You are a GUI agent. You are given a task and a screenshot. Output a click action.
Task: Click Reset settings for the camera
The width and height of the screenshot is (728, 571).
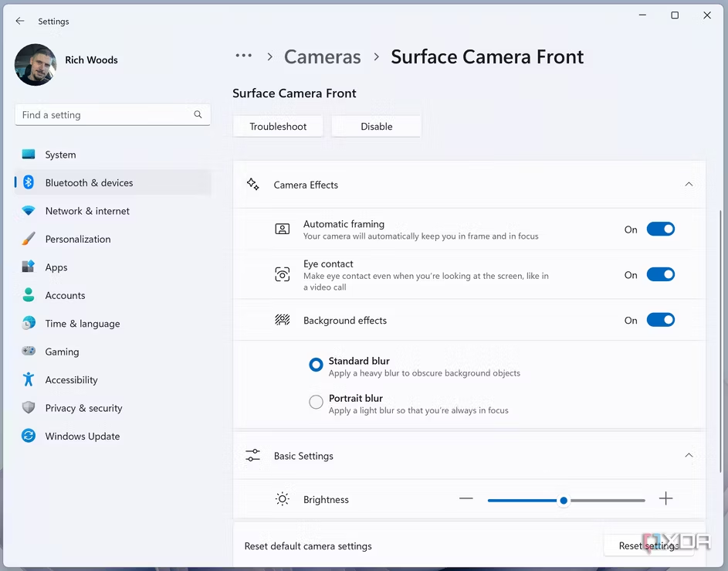[650, 546]
